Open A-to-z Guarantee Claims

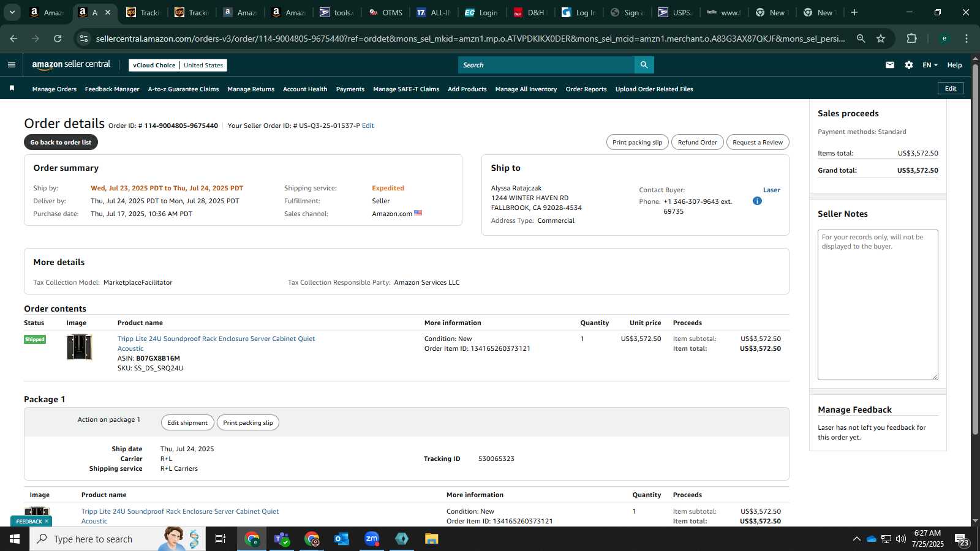tap(183, 89)
